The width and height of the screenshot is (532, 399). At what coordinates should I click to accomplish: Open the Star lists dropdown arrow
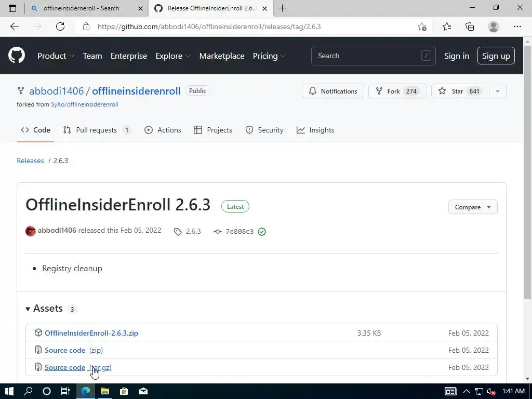pos(497,91)
